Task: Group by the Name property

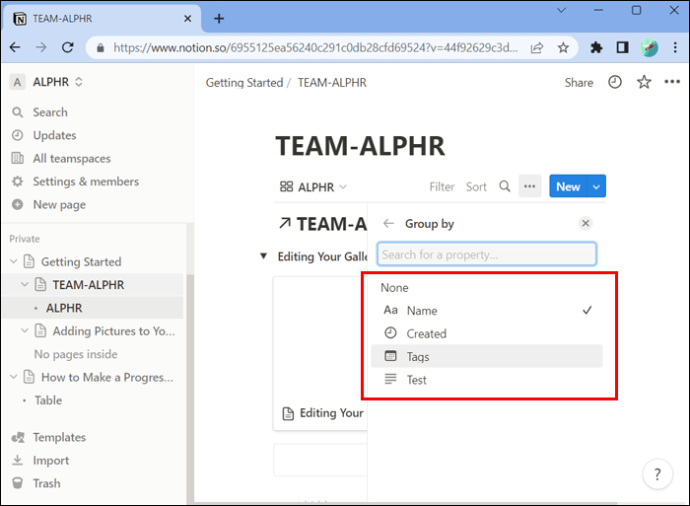Action: pos(487,311)
